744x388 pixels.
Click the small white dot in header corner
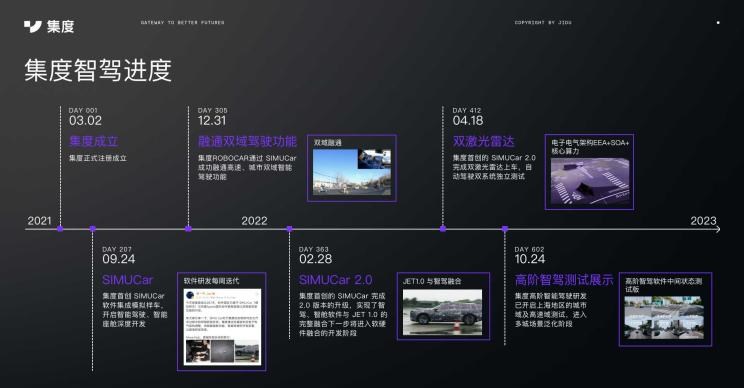718,22
